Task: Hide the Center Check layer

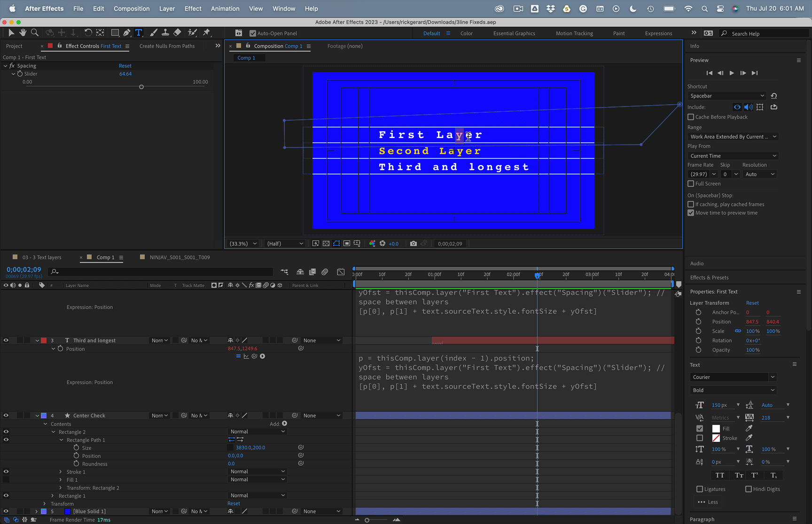Action: pos(6,416)
